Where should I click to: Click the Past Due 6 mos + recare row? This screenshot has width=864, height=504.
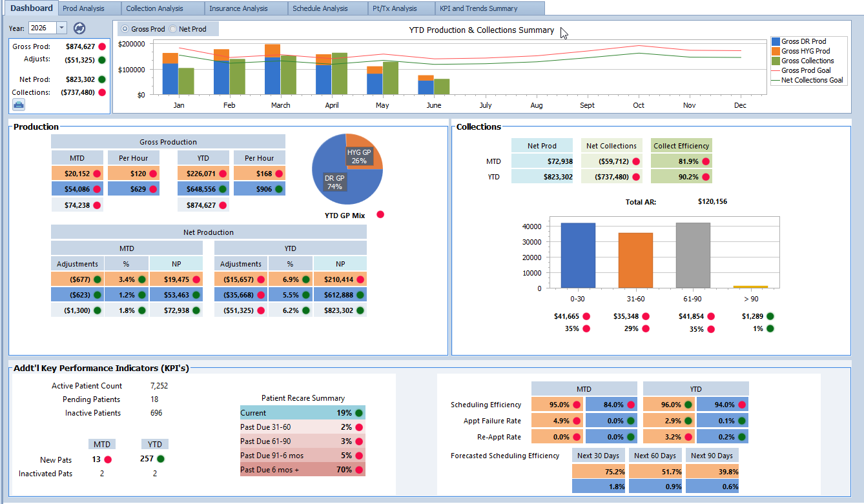point(302,470)
